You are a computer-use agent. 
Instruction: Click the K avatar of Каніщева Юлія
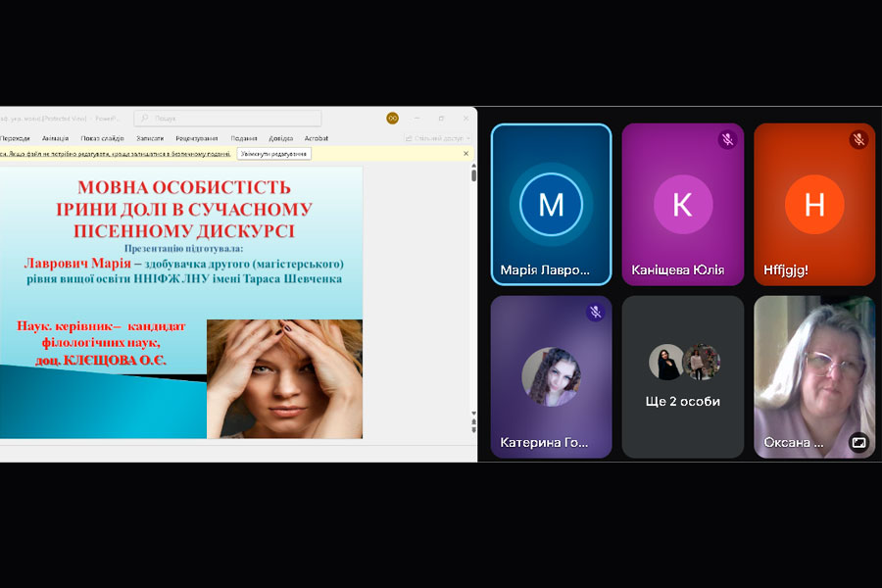[683, 204]
